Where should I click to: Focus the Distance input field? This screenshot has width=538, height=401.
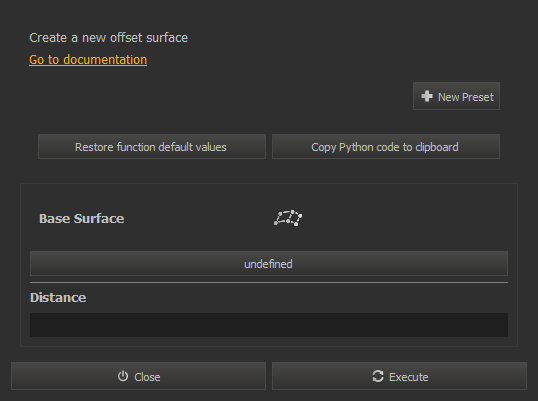(x=269, y=325)
